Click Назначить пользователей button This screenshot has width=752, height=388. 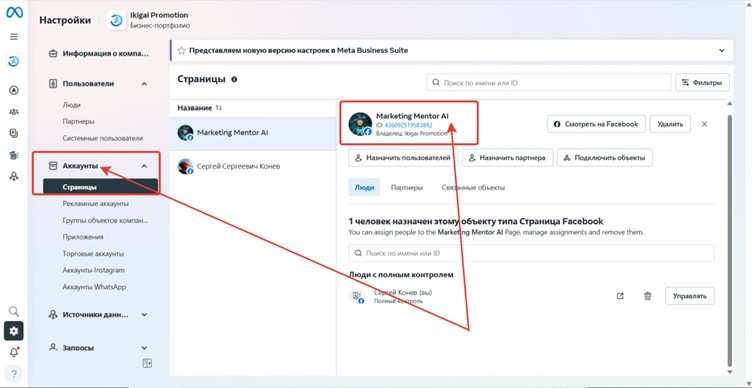pos(403,158)
